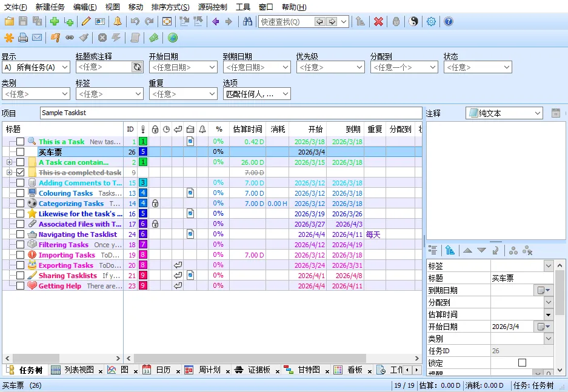This screenshot has width=568, height=392.
Task: Tick the checkbox for 'Importing Tasks'
Action: tap(20, 255)
